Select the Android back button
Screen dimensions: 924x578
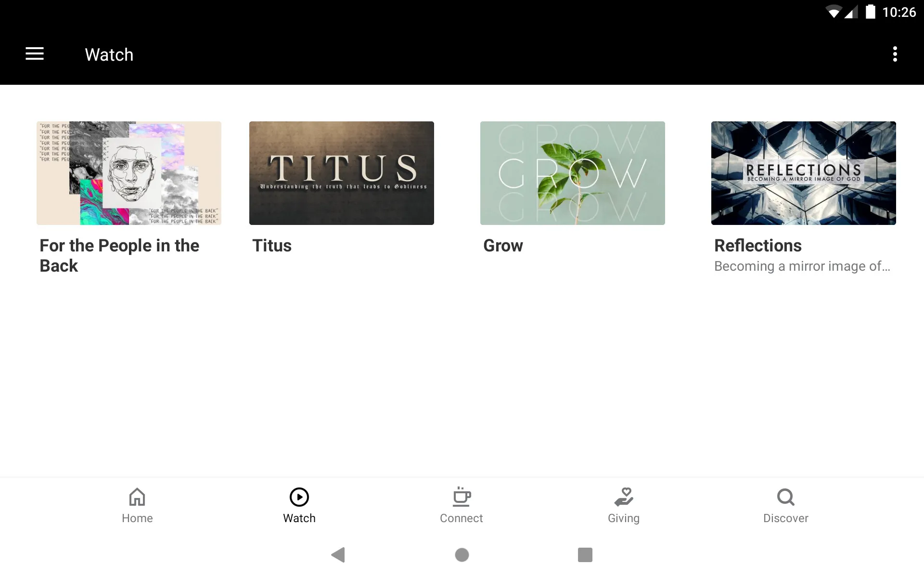point(339,554)
